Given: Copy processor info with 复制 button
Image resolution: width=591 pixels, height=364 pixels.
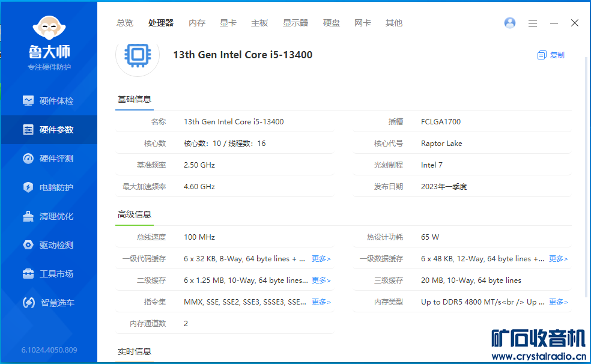Looking at the screenshot, I should [551, 55].
